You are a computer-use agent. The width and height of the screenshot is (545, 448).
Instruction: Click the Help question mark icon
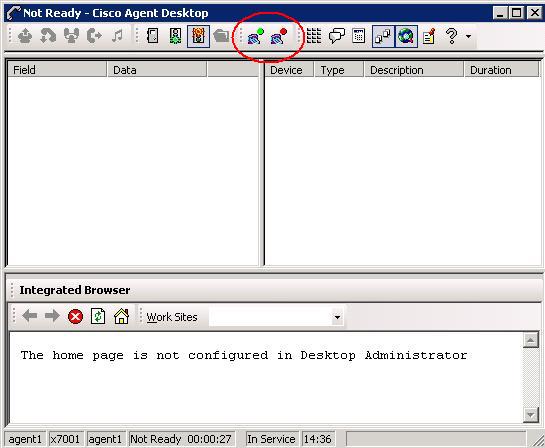tap(451, 36)
